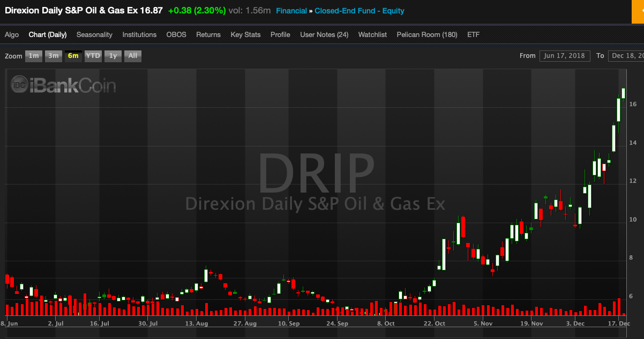
Task: Follow the Financial sector link
Action: [x=291, y=11]
